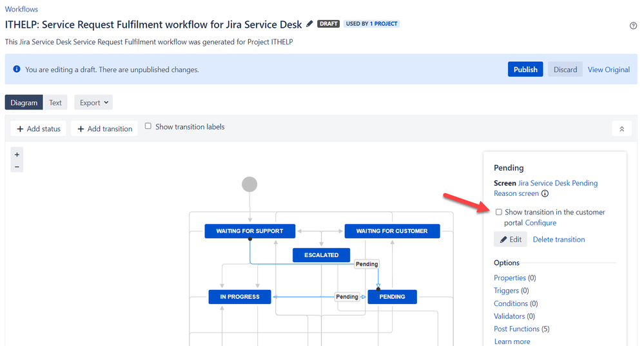Click Delete transition link
The image size is (644, 346).
click(x=559, y=239)
